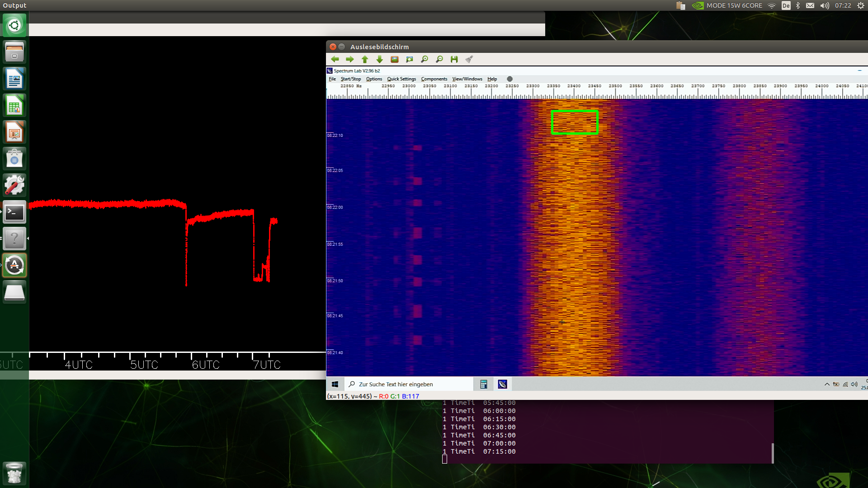
Task: Click the 08:22:00 time label on waterfall
Action: click(335, 207)
